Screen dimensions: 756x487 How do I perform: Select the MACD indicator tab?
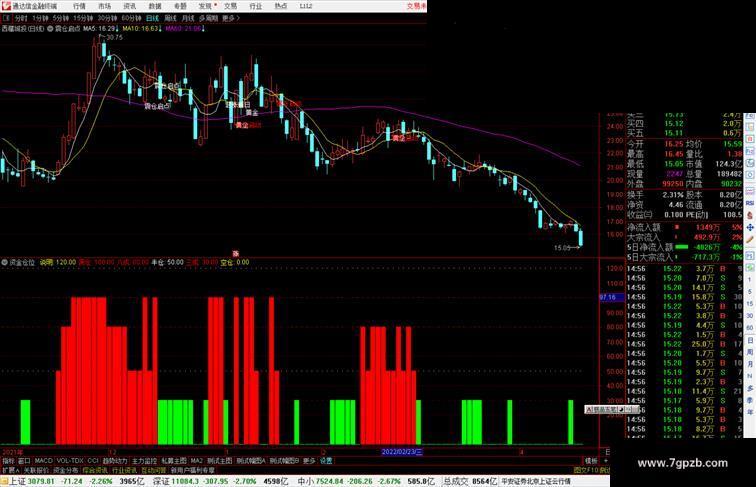click(x=43, y=461)
